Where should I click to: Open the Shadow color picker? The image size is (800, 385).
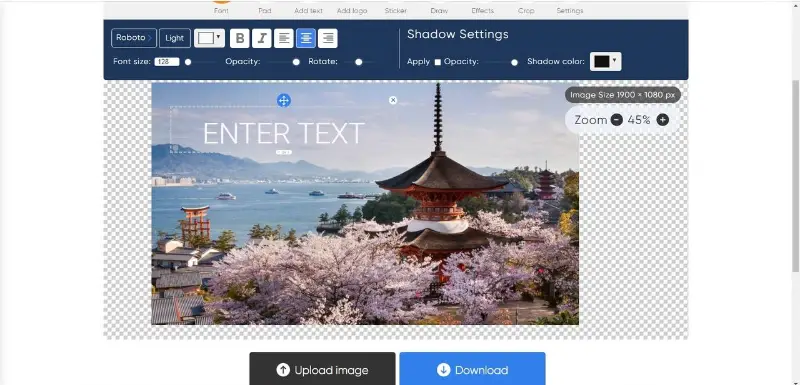pos(606,61)
